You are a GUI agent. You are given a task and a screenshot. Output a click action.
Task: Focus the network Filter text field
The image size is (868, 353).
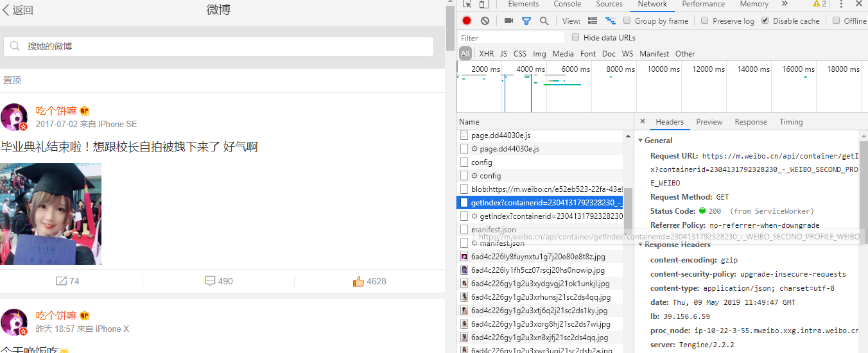point(511,38)
